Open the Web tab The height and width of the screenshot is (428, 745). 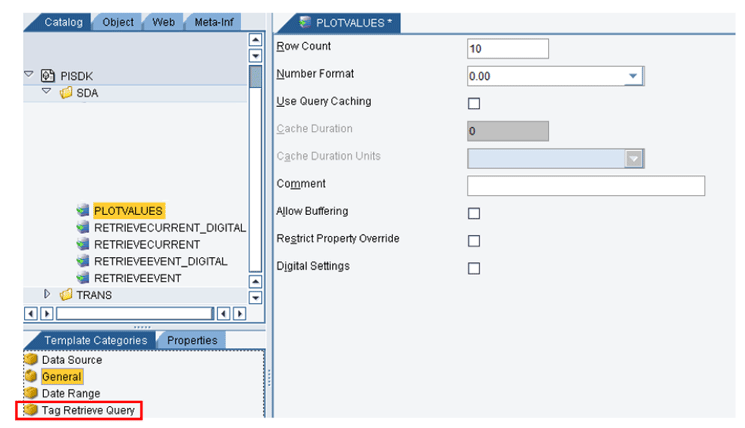(163, 22)
